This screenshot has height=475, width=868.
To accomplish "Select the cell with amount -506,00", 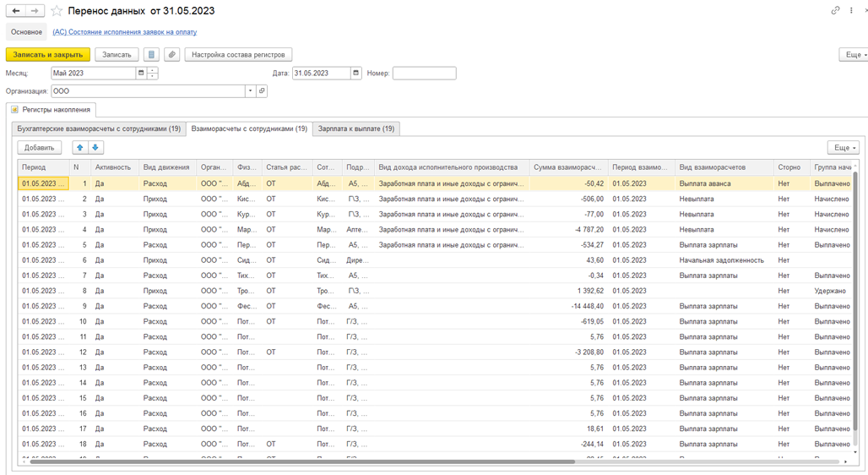I will click(x=568, y=199).
